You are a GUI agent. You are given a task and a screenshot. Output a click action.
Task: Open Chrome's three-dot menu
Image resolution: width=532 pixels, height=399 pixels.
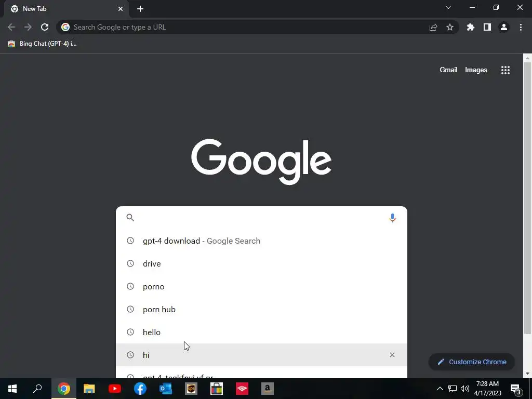click(x=521, y=27)
